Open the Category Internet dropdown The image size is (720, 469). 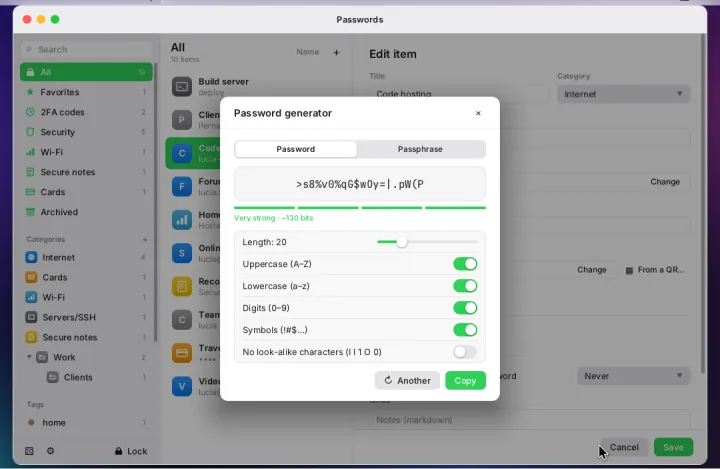tap(623, 94)
